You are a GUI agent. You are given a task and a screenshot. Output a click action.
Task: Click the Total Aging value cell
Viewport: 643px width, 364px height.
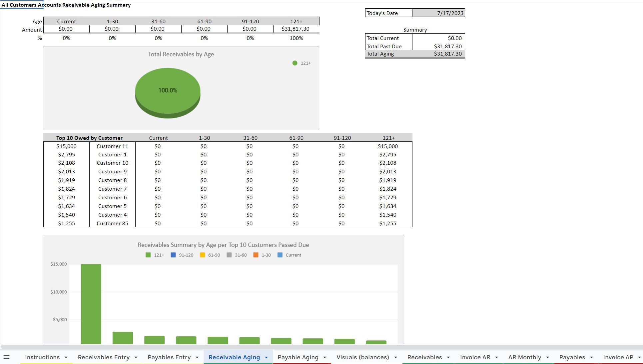438,54
